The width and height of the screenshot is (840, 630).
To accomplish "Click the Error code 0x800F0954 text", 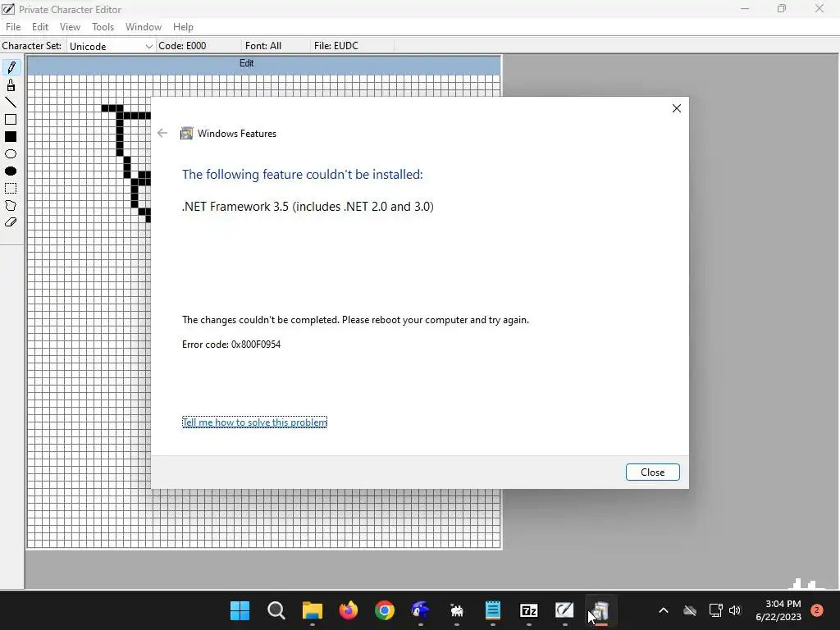I will (231, 345).
